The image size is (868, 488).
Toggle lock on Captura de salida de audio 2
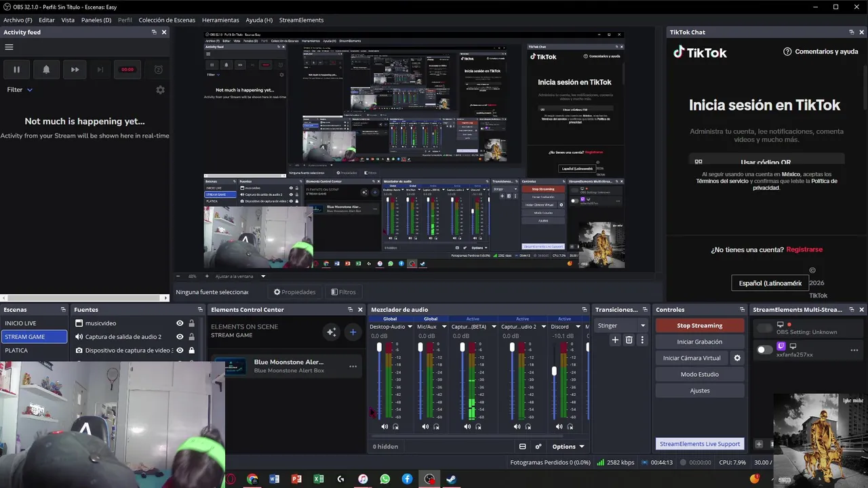pos(192,337)
